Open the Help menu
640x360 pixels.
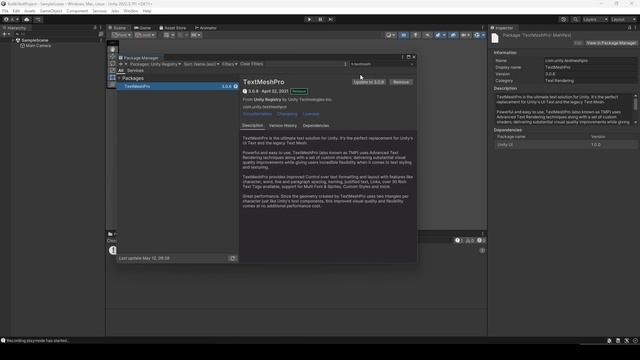coord(147,11)
